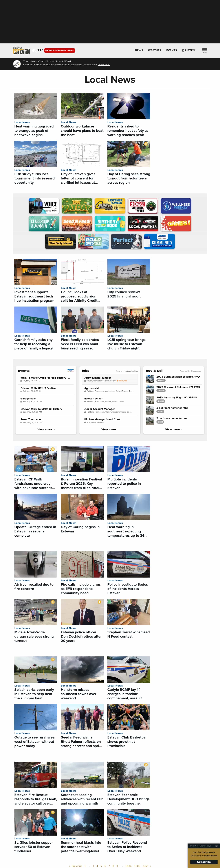Open 2023 Buick Envision Essence AWD listing

click(x=174, y=379)
